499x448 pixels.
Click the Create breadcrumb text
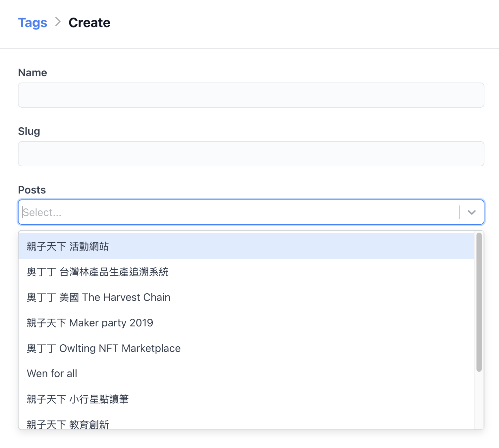coord(89,23)
